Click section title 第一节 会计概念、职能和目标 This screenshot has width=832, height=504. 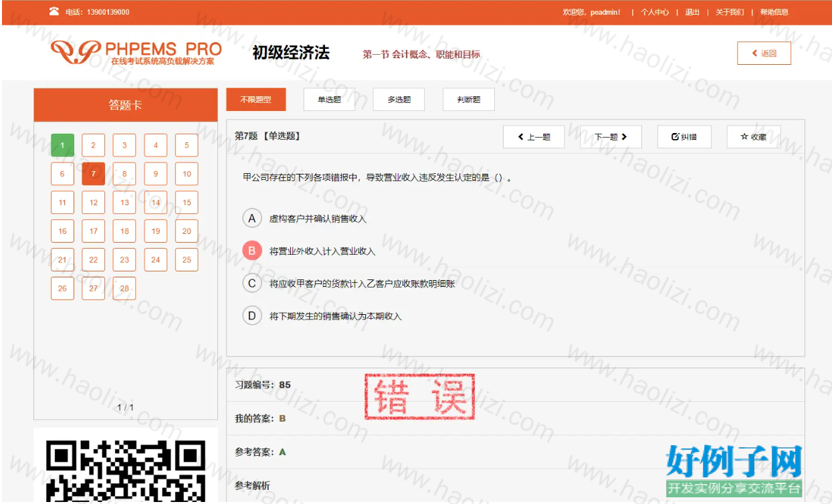421,55
